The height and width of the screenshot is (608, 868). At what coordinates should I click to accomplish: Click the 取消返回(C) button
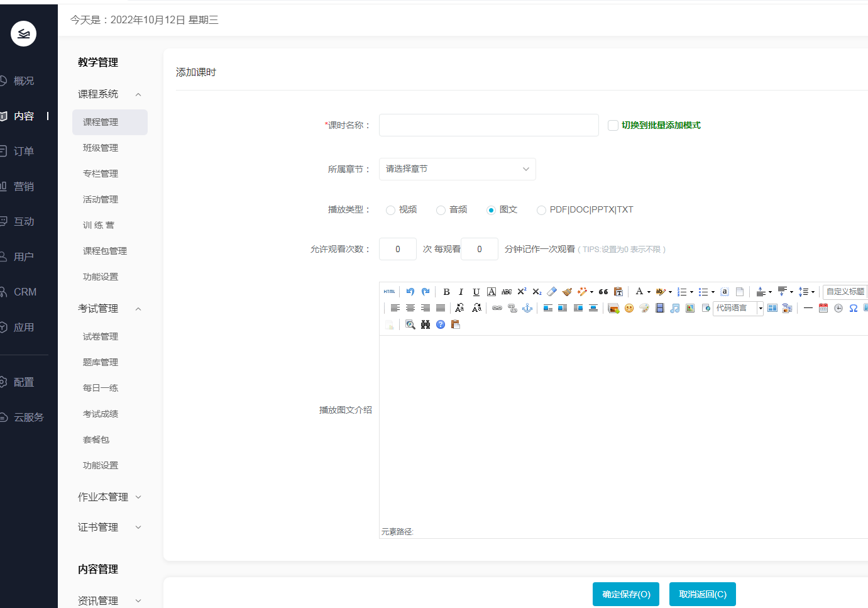point(702,594)
